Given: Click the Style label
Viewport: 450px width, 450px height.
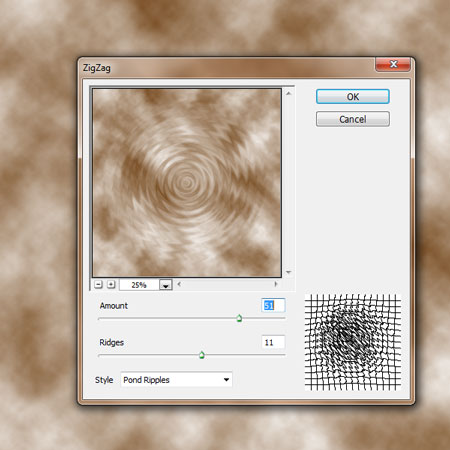Looking at the screenshot, I should click(104, 380).
